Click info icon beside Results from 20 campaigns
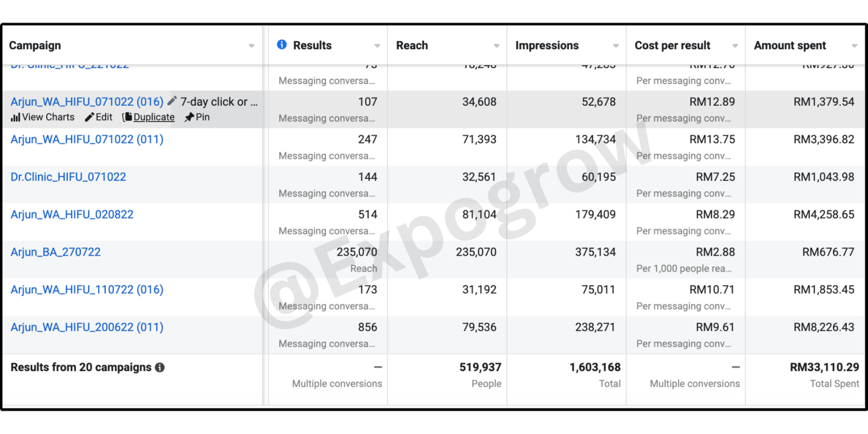 (159, 368)
